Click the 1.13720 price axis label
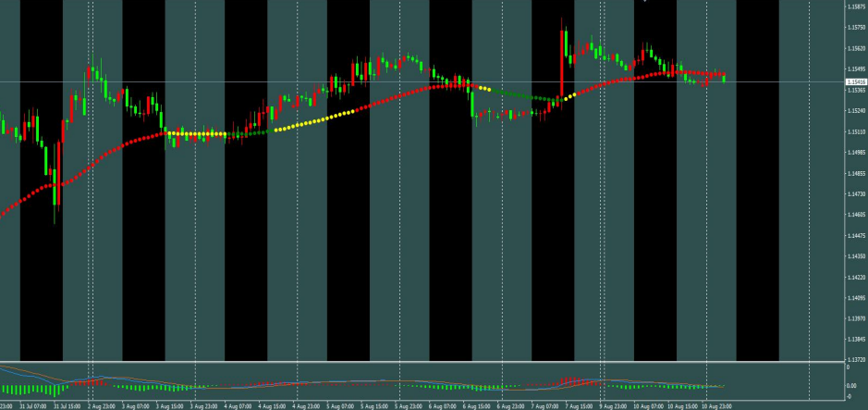Image resolution: width=868 pixels, height=410 pixels. click(857, 360)
